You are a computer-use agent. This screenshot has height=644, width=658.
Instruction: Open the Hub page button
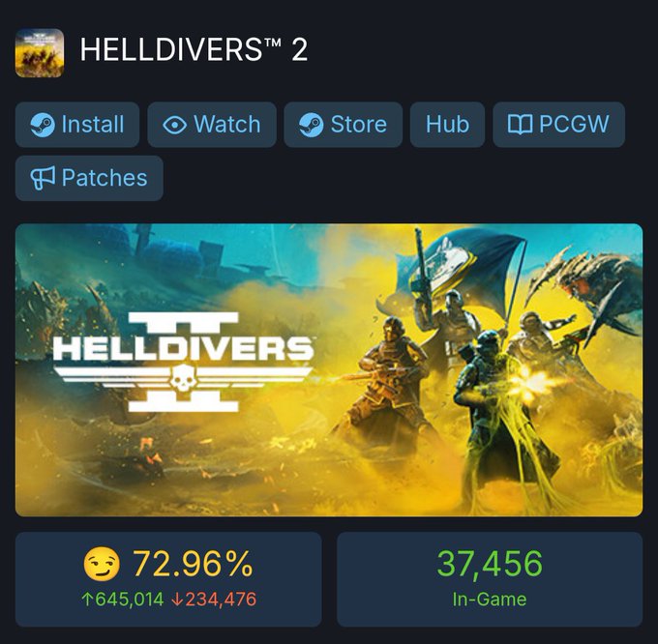(447, 125)
